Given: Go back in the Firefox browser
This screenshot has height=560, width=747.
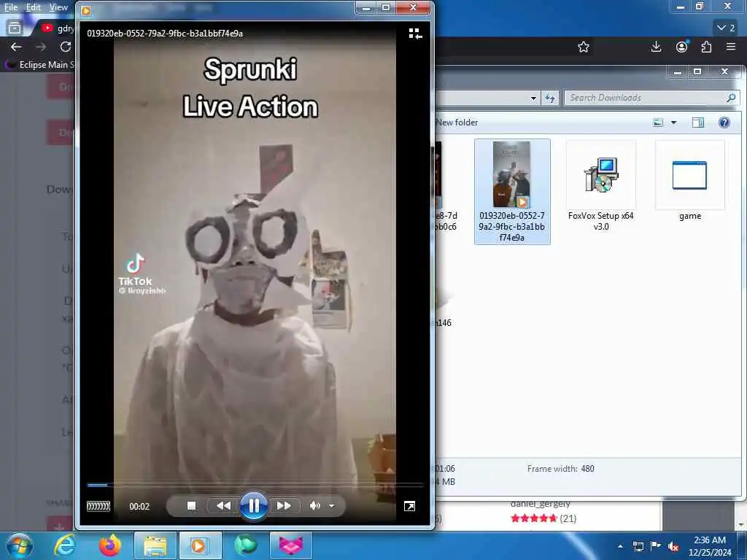Looking at the screenshot, I should coord(16,47).
